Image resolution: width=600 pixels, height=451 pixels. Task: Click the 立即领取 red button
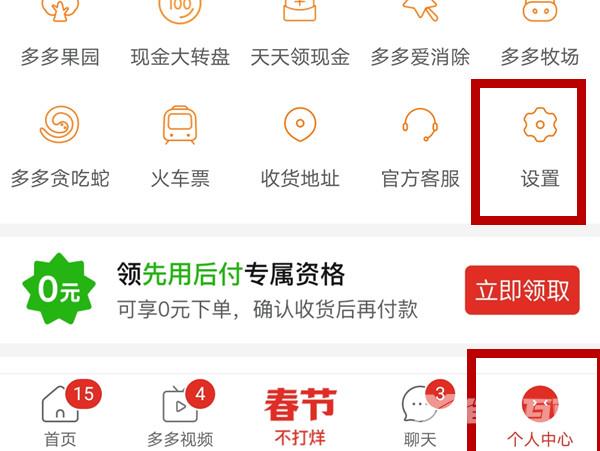(x=522, y=290)
